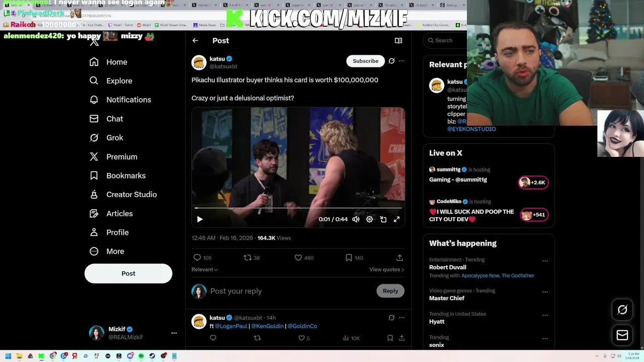
Task: Open @EYEKONSTUDIO link in Relevant people
Action: 471,129
